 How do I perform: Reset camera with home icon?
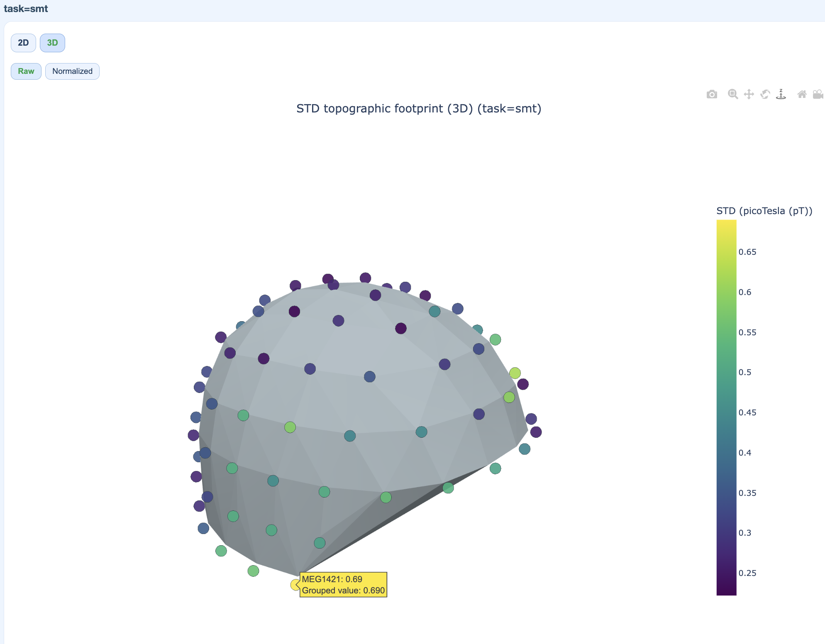[x=802, y=94]
